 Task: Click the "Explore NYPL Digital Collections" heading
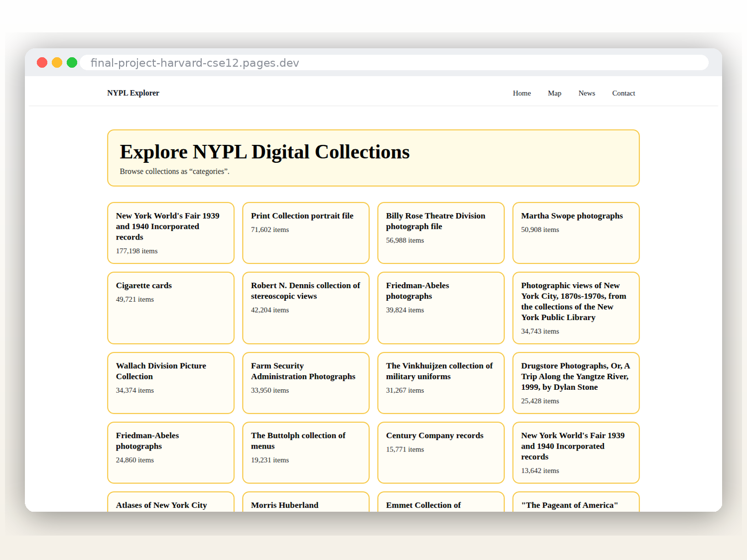click(264, 152)
